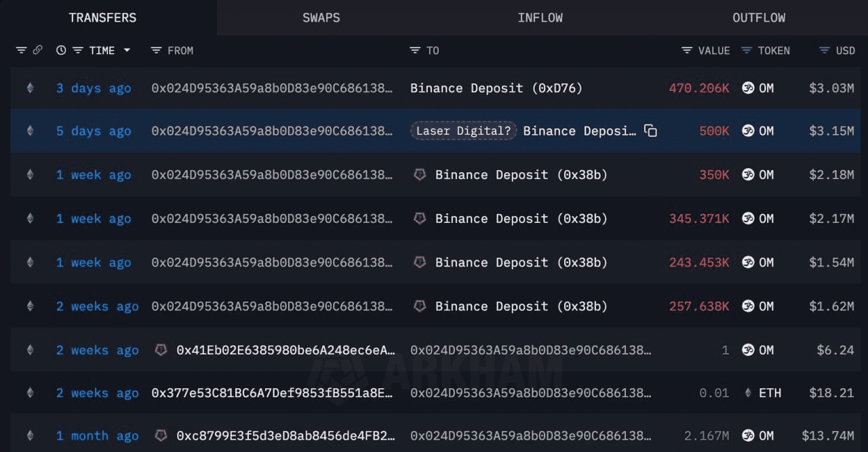Screen dimensions: 868x452
Task: Click the 'Laser Digital?' label tag
Action: coord(464,131)
